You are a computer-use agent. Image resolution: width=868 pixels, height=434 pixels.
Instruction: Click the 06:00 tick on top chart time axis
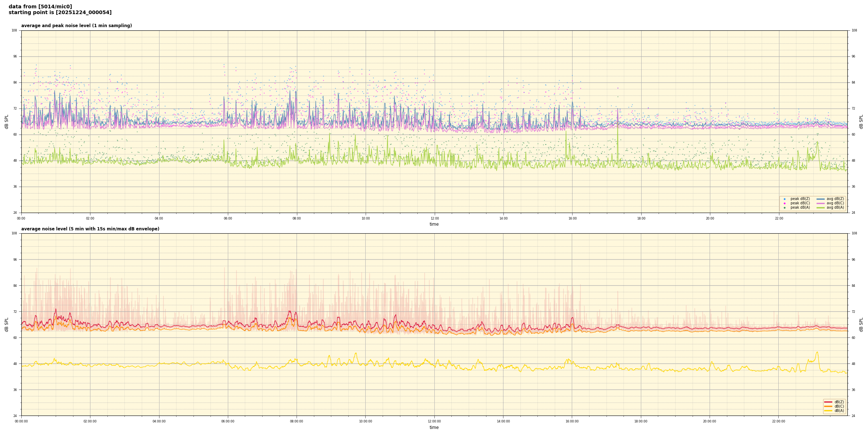[228, 218]
